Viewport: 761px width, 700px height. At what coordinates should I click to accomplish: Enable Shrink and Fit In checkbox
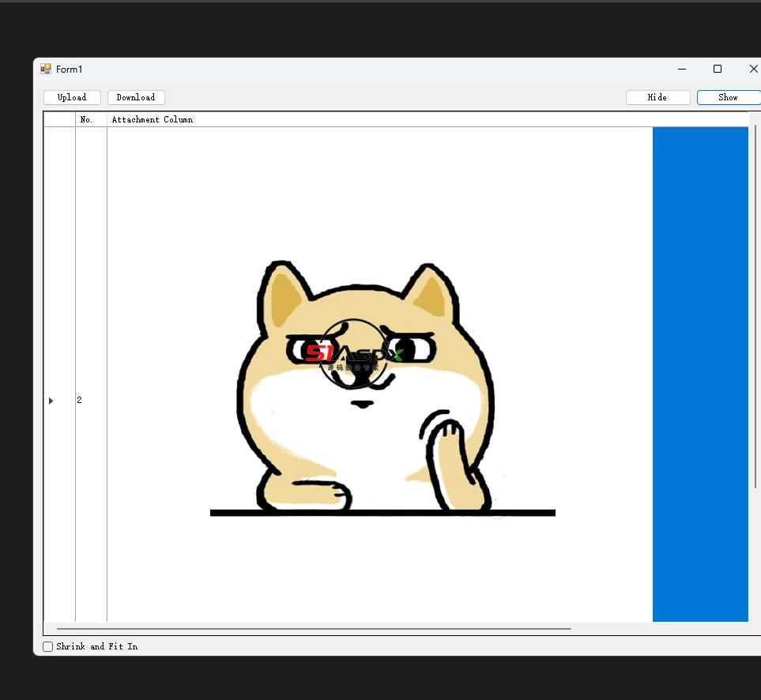(x=47, y=646)
